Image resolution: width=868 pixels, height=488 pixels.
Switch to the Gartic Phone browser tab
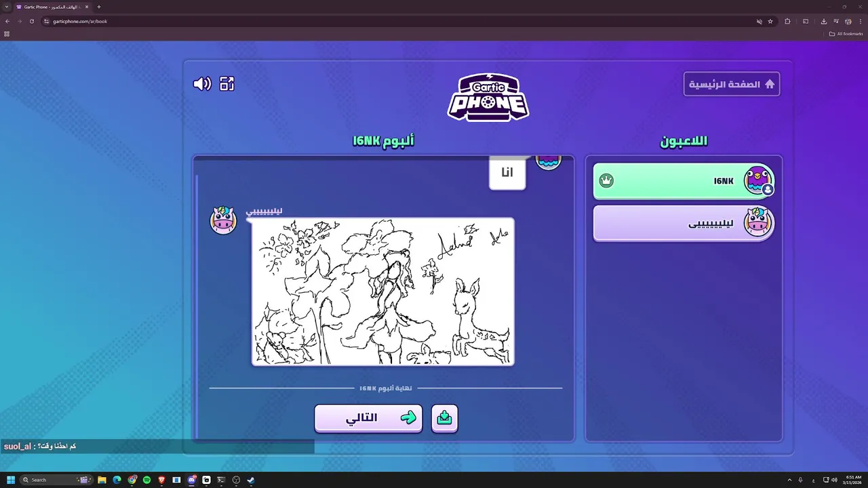click(52, 7)
